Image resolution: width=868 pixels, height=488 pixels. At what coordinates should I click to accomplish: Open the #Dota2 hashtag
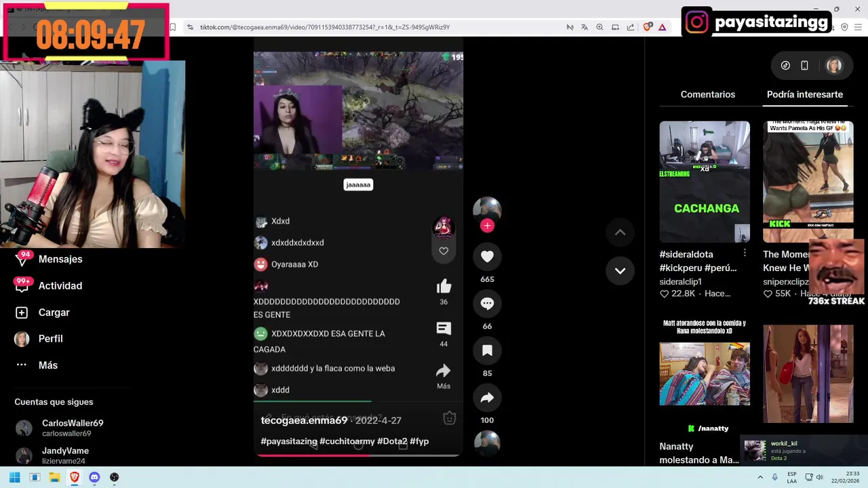(x=392, y=441)
